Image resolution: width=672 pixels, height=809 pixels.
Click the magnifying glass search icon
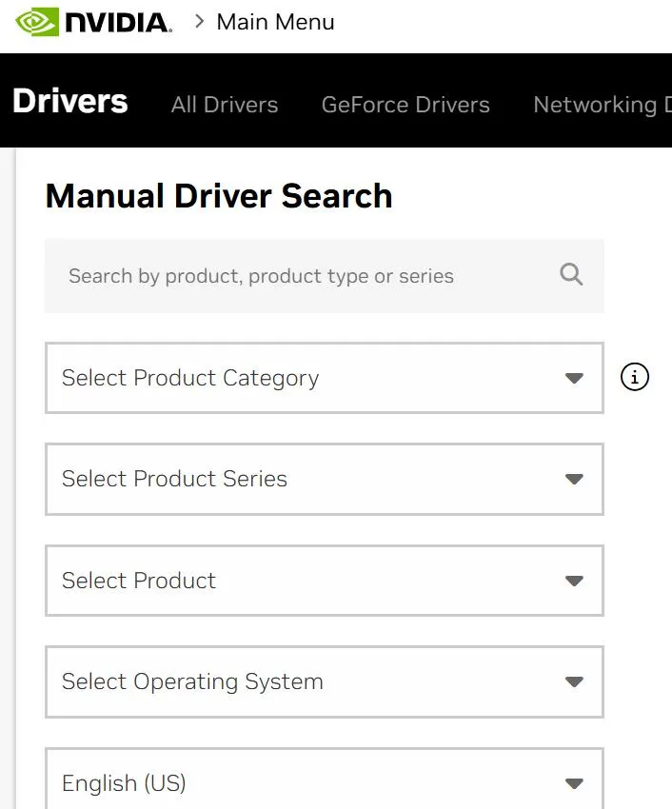coord(571,275)
